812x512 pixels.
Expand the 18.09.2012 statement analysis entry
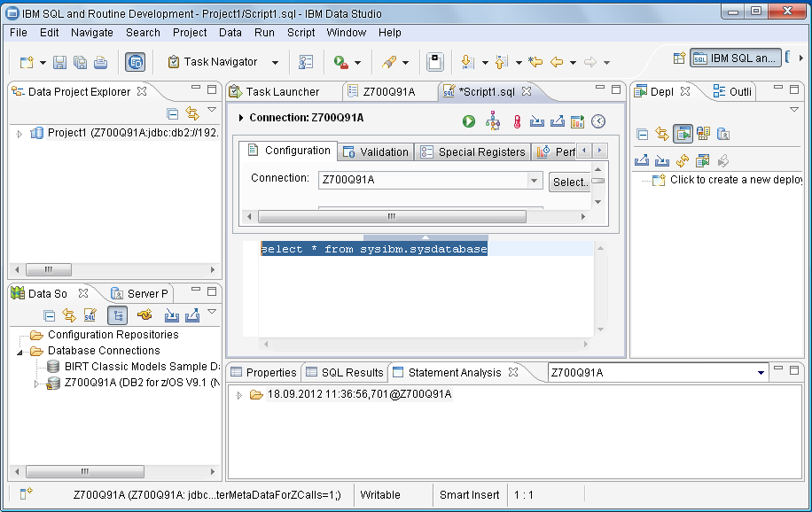(239, 395)
